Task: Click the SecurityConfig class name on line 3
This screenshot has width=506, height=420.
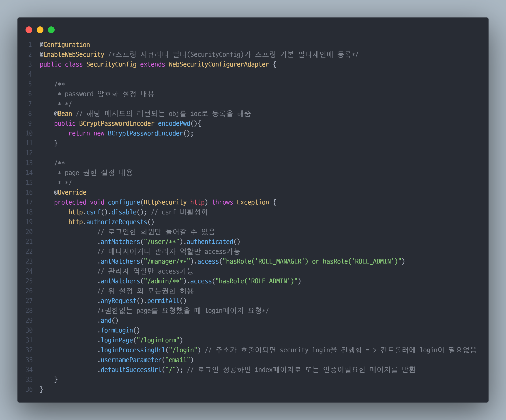Action: (111, 64)
